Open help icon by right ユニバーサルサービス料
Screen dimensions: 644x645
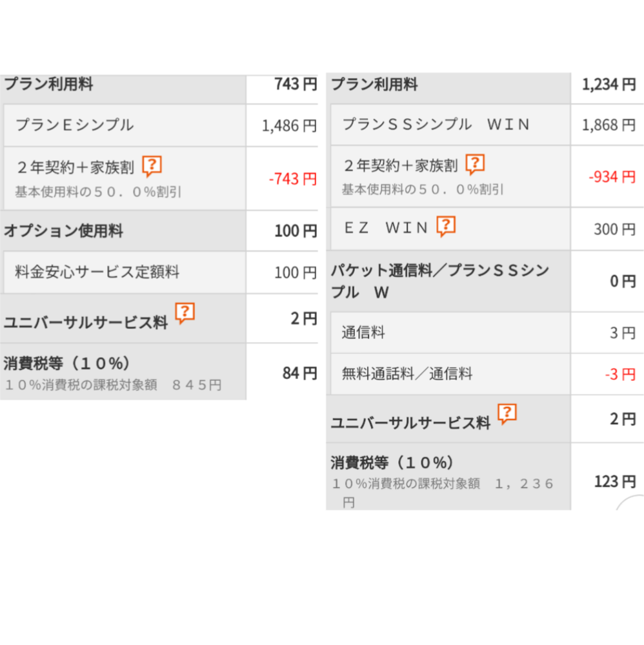tap(507, 415)
